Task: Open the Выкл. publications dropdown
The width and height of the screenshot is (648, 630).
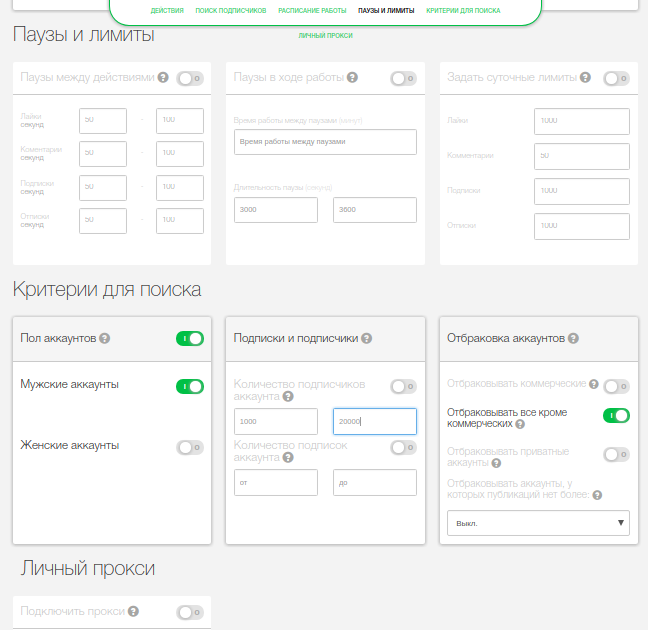Action: point(538,523)
